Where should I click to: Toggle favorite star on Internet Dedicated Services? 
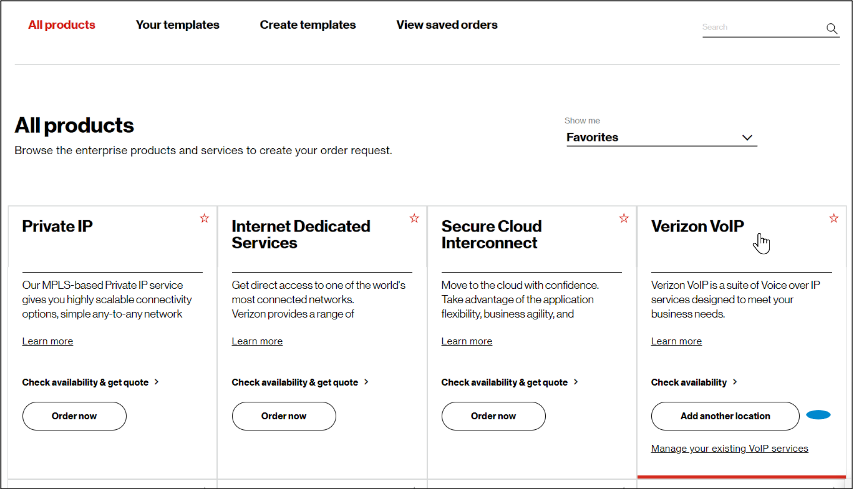pos(414,218)
